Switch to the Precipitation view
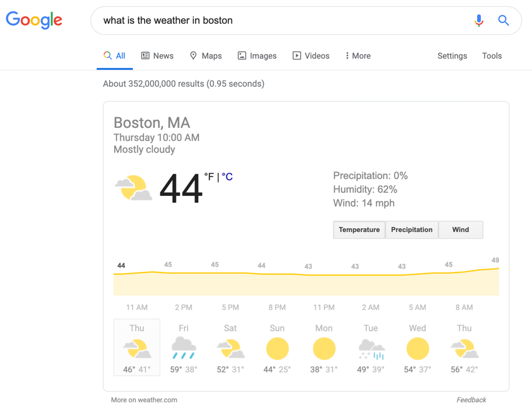 (x=412, y=230)
